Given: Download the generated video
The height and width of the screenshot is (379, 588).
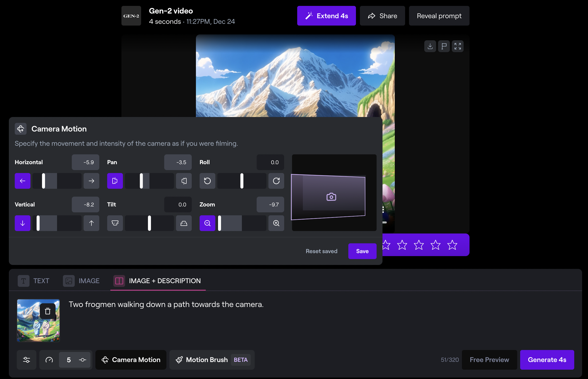Looking at the screenshot, I should coord(430,46).
